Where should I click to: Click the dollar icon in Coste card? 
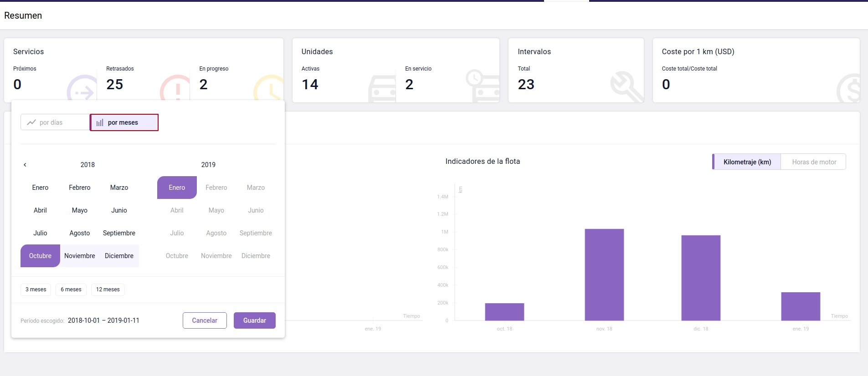coord(848,89)
